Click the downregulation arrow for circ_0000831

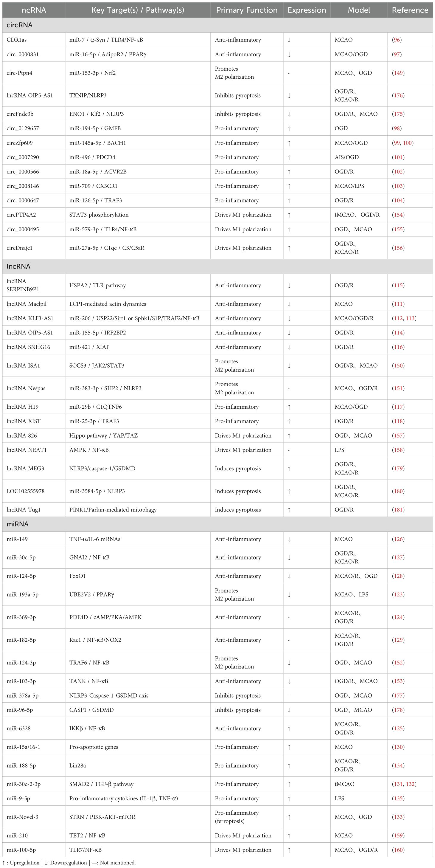coord(289,54)
